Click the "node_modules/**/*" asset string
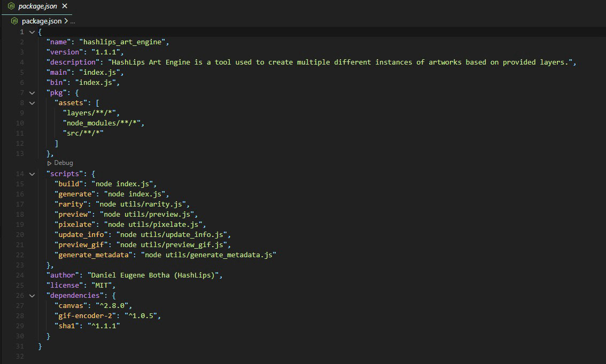 [102, 123]
